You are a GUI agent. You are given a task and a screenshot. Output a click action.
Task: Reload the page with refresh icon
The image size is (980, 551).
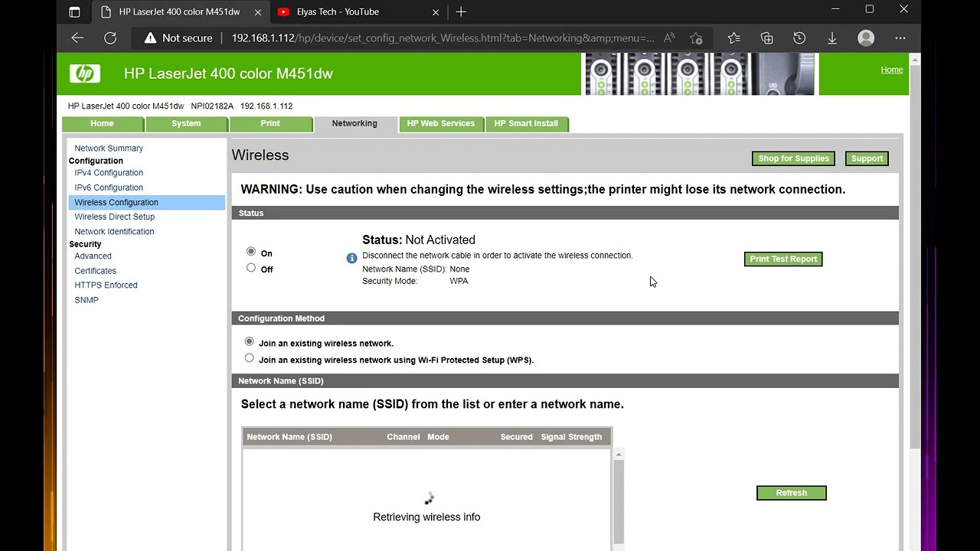(x=110, y=37)
